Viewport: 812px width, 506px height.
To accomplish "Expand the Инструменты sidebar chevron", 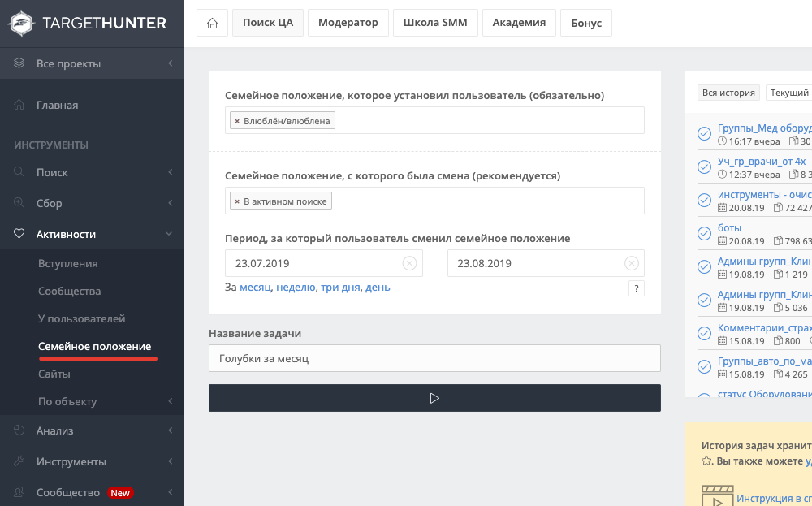I will pyautogui.click(x=171, y=461).
